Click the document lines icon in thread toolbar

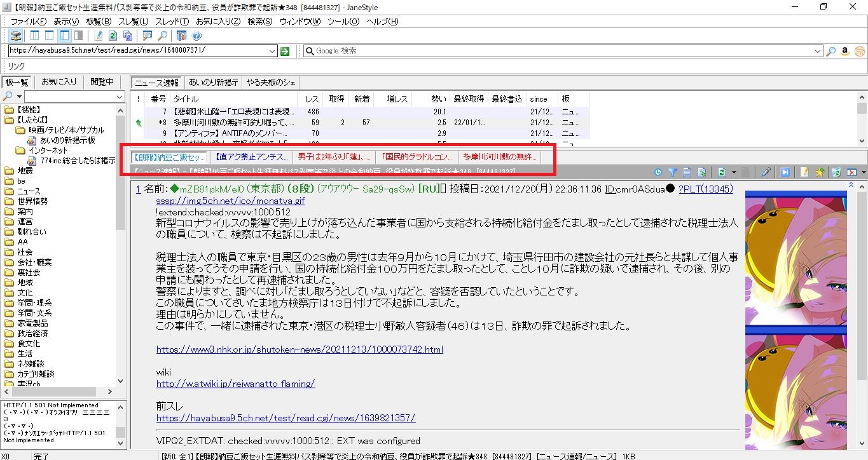[687, 172]
